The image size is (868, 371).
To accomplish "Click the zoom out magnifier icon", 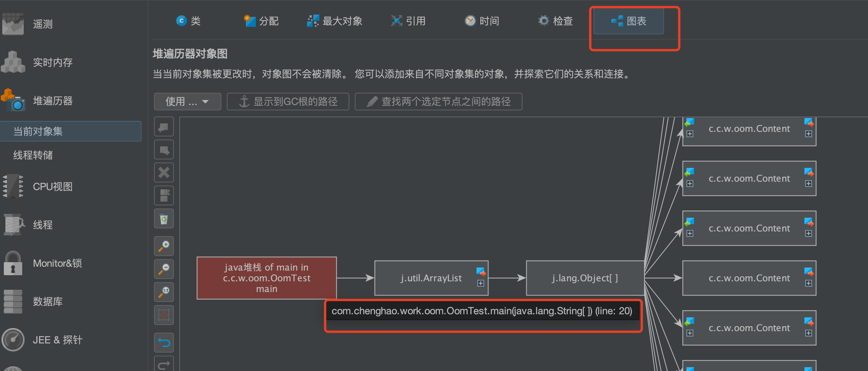I will [164, 269].
